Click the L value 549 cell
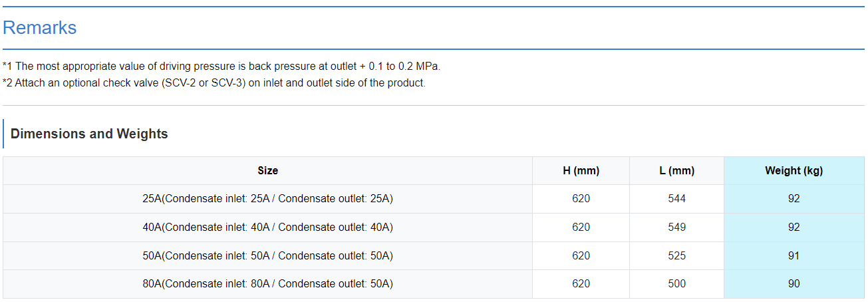 pyautogui.click(x=676, y=227)
